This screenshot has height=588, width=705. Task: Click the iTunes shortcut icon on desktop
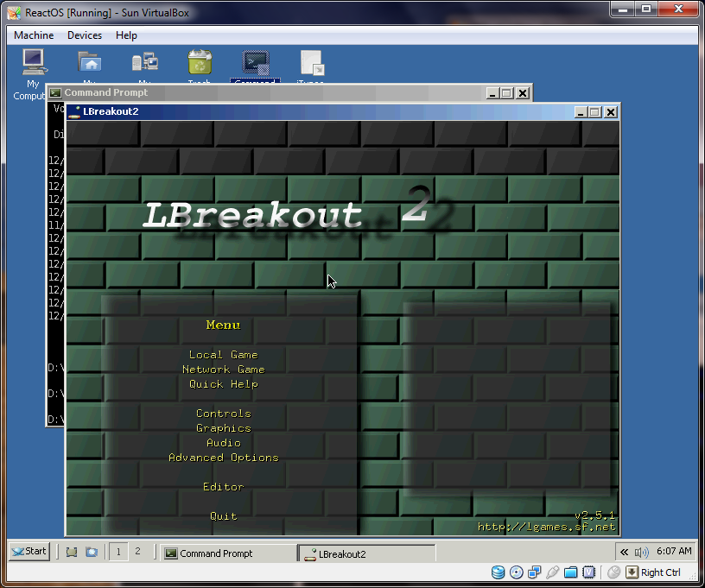point(311,63)
